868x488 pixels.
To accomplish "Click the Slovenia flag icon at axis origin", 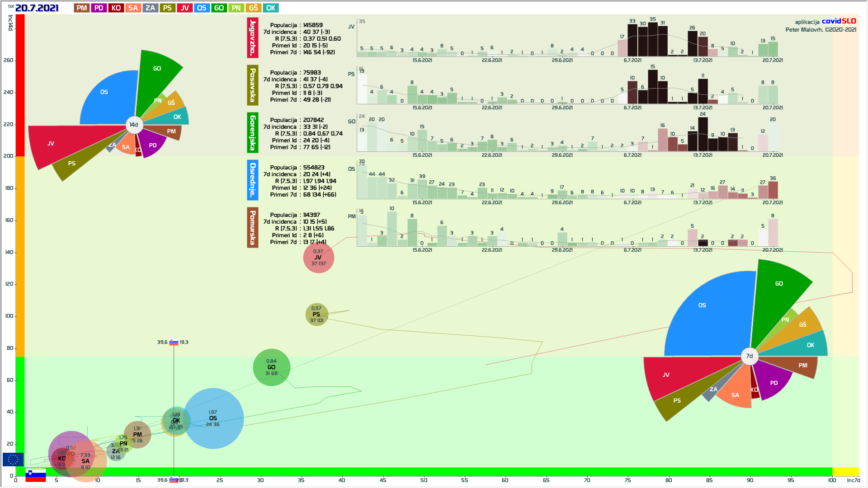I will point(36,475).
